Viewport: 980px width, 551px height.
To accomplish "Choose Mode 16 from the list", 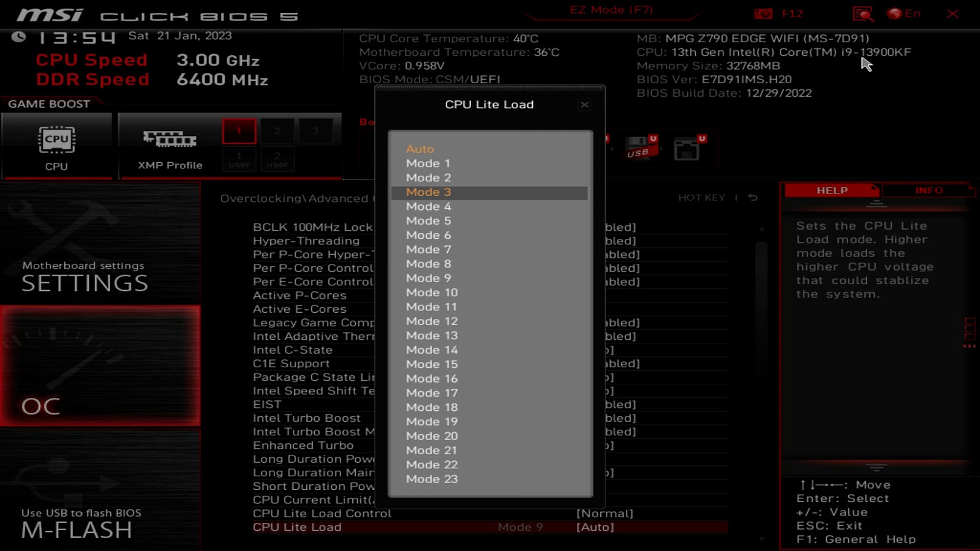I will 432,379.
